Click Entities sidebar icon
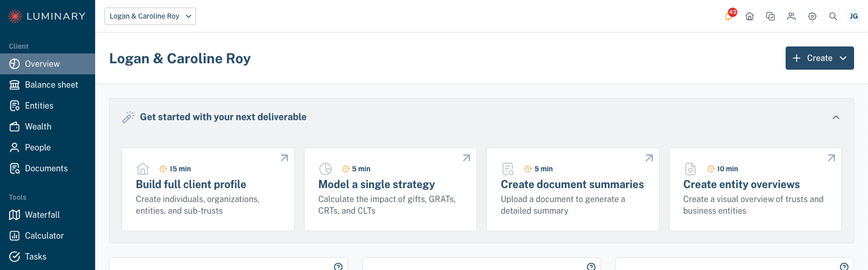This screenshot has width=868, height=270. click(15, 106)
